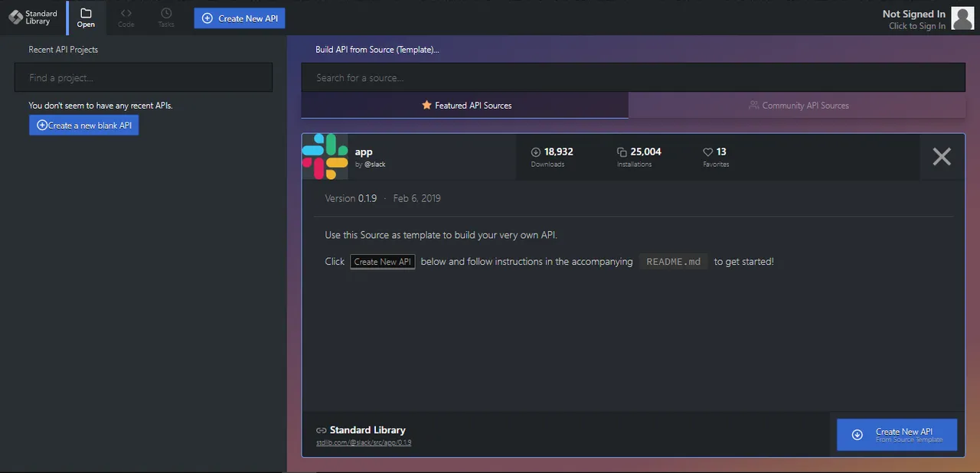Click the README.md code label
Image resolution: width=980 pixels, height=473 pixels.
pos(674,262)
